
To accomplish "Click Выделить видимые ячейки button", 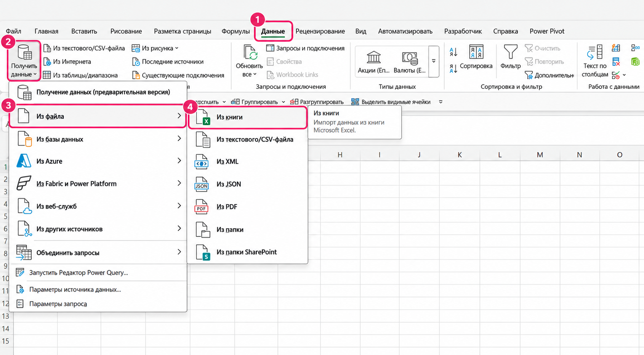I will point(391,102).
